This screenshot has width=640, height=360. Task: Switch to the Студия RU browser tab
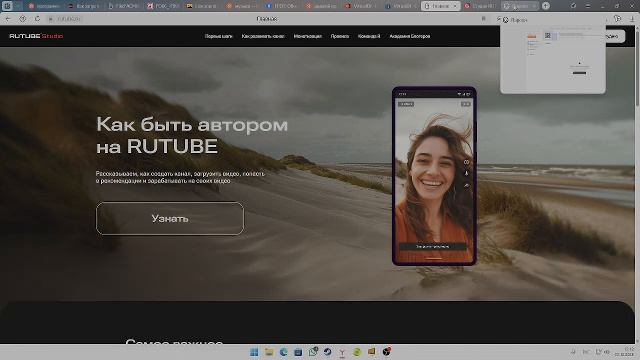pyautogui.click(x=480, y=6)
